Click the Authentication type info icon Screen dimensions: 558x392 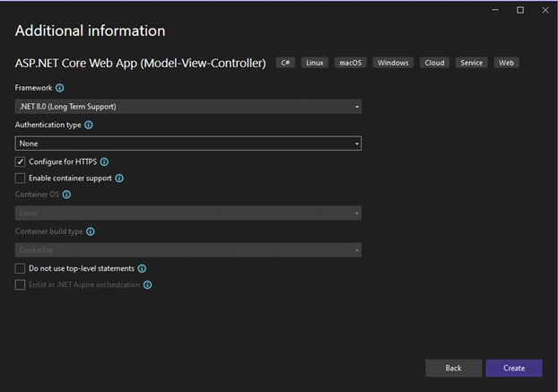pos(89,125)
